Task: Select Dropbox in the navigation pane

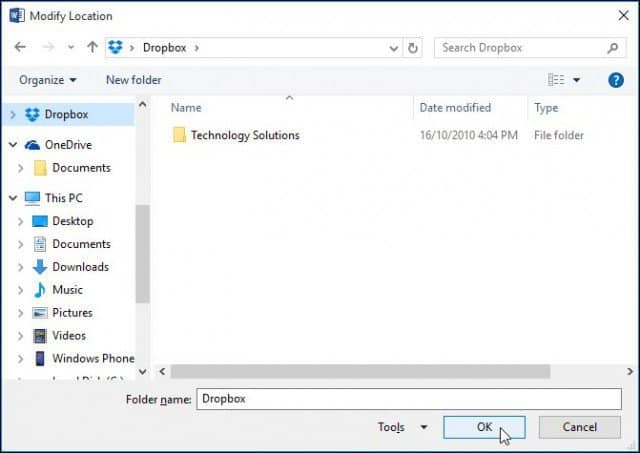Action: [67, 115]
